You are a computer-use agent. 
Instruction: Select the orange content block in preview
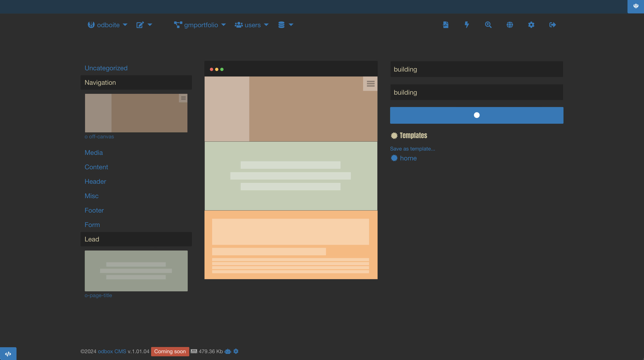click(291, 245)
